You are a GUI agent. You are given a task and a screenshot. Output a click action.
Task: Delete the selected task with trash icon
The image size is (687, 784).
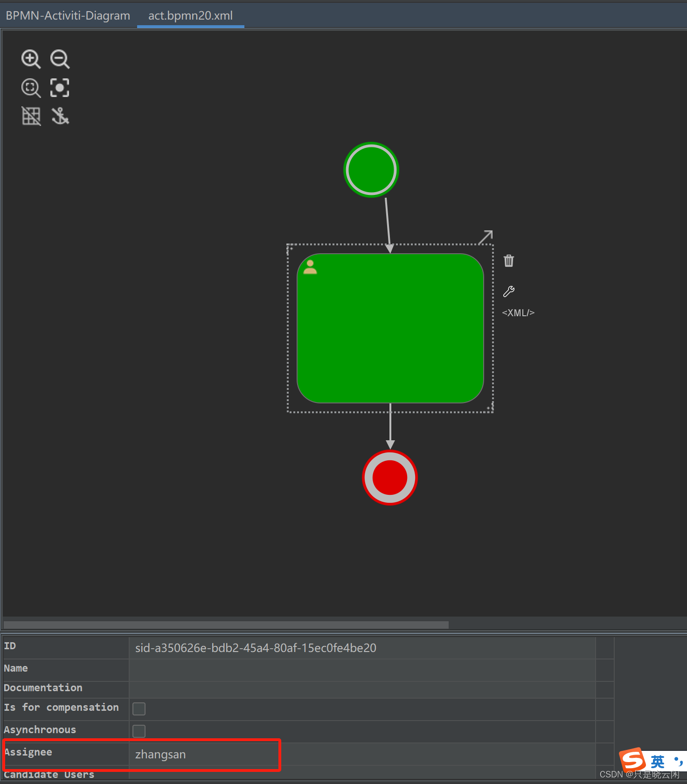coord(509,261)
